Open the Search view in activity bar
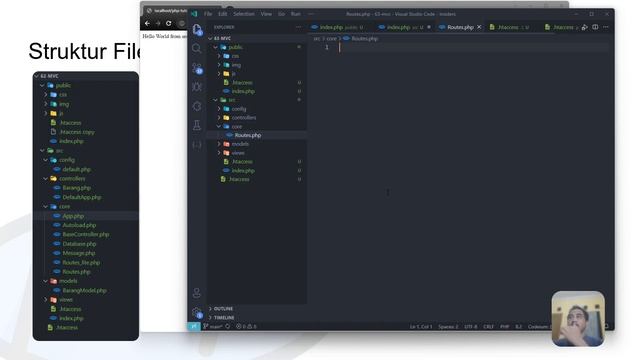 pos(197,48)
